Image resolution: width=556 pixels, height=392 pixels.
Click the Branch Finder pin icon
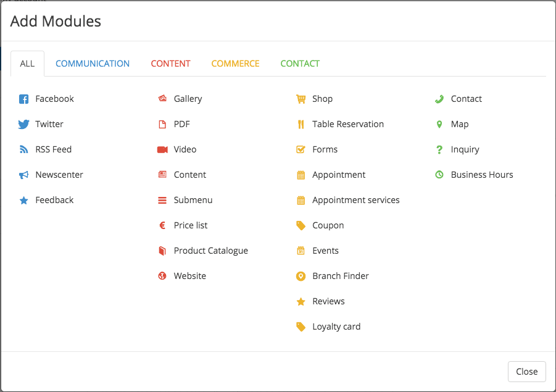tap(301, 276)
